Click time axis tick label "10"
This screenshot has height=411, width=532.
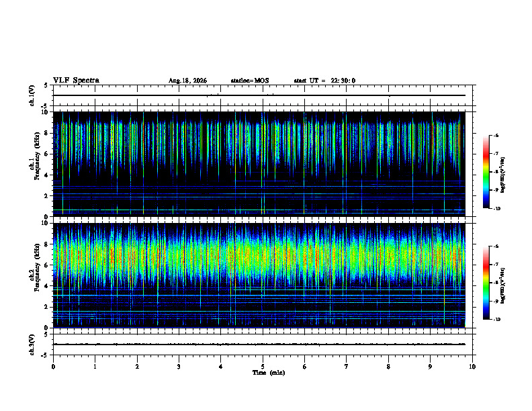pos(472,367)
